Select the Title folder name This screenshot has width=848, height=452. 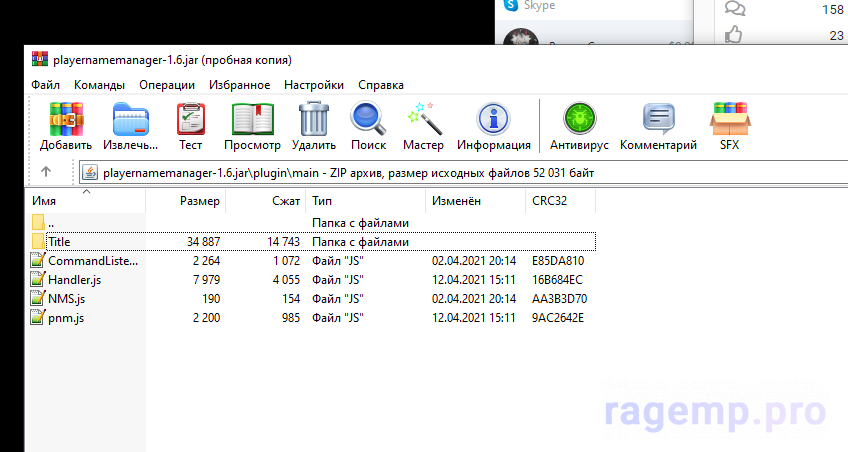click(59, 242)
